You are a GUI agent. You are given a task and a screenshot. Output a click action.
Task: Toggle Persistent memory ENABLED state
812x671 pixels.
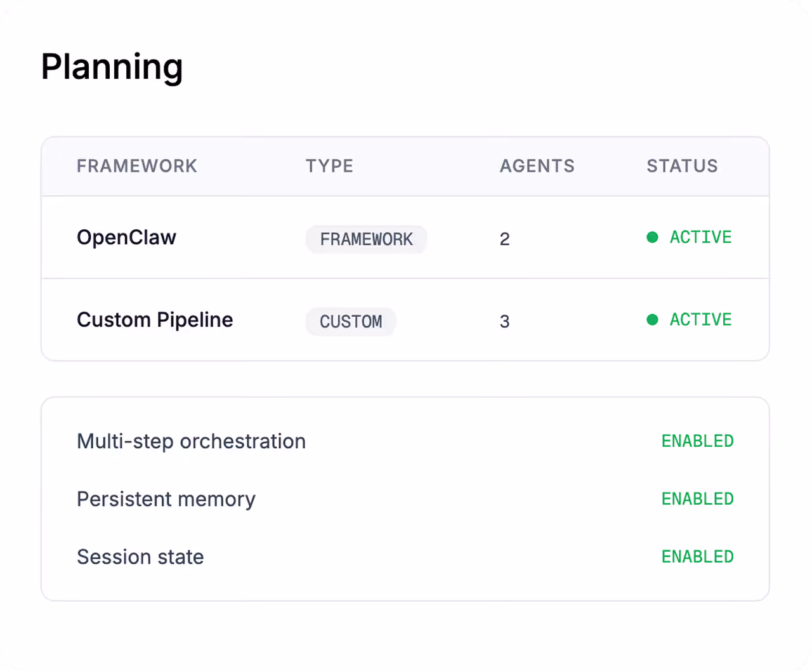697,499
